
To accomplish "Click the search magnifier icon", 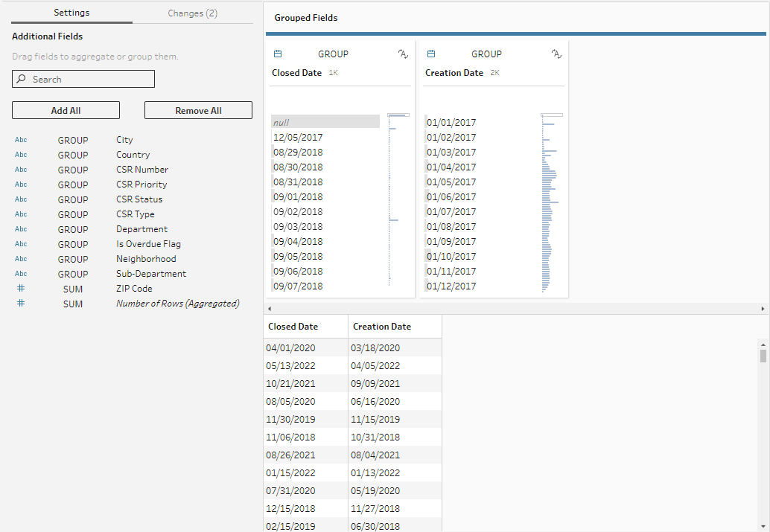I will click(x=22, y=79).
